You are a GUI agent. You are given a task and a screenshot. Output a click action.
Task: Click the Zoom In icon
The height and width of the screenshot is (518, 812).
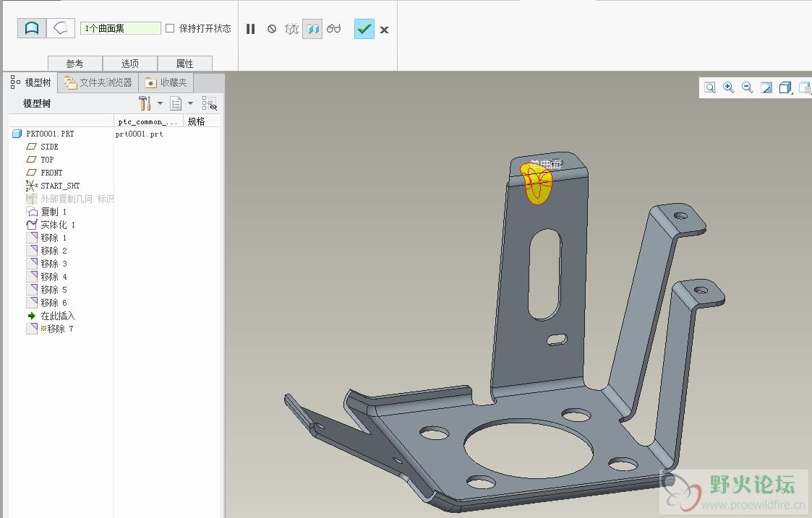pyautogui.click(x=729, y=87)
